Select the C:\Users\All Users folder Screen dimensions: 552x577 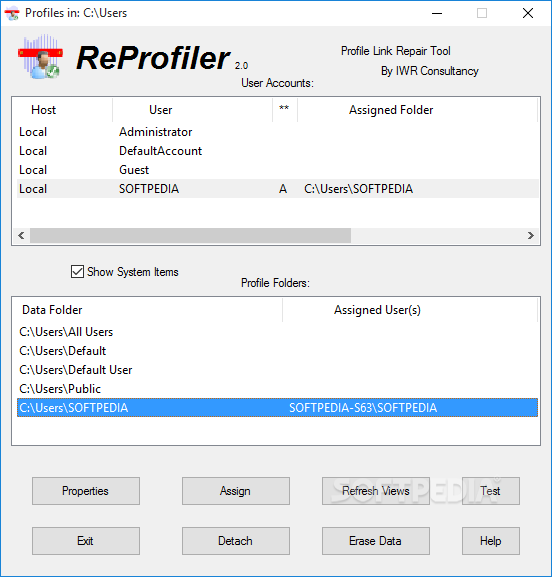[x=277, y=332]
